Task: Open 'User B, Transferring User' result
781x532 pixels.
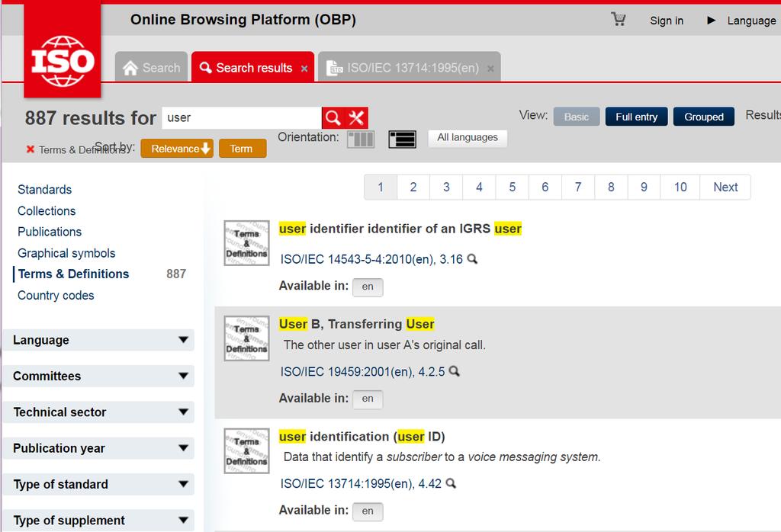Action: (357, 324)
